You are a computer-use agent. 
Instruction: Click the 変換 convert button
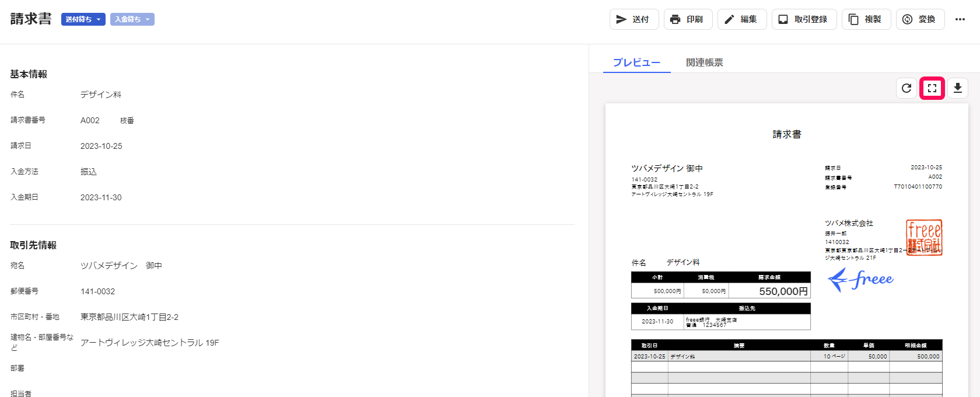[920, 19]
